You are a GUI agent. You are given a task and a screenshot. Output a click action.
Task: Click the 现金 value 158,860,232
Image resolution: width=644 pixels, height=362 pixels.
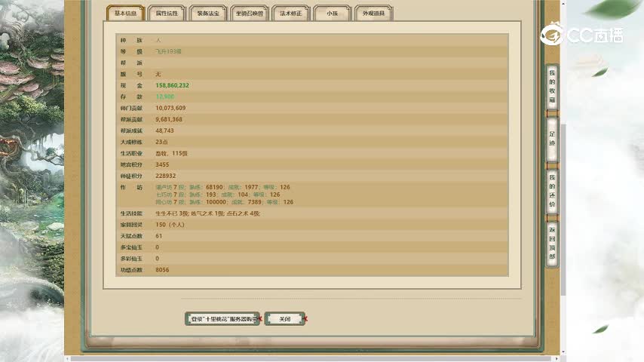click(x=172, y=85)
